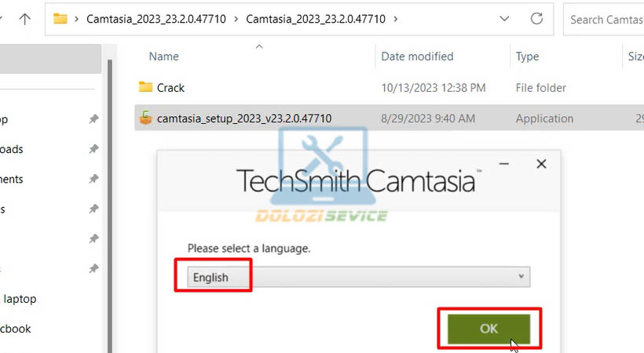Click the Application type cell
Viewport: 644px width, 353px height.
(x=544, y=118)
